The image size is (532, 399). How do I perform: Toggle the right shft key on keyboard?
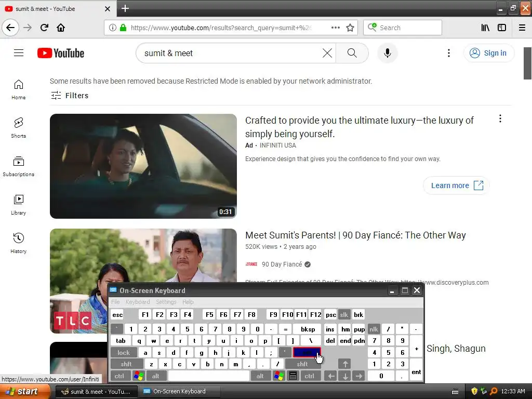(302, 364)
